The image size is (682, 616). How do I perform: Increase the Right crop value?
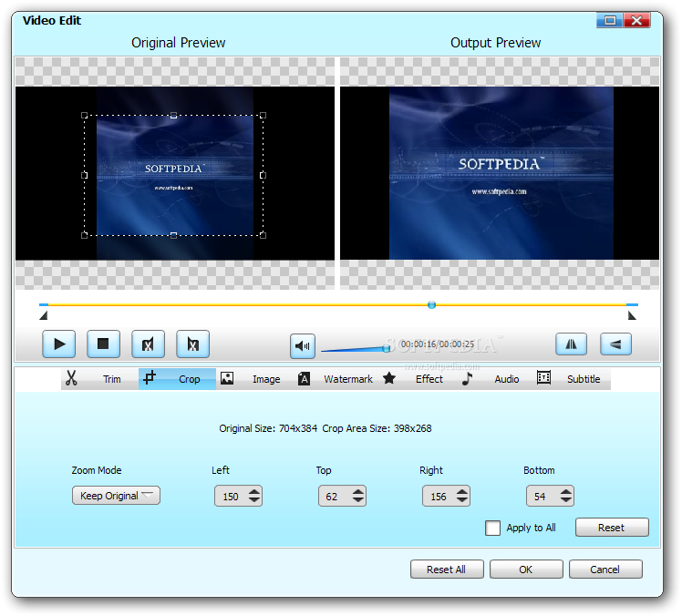[x=462, y=492]
